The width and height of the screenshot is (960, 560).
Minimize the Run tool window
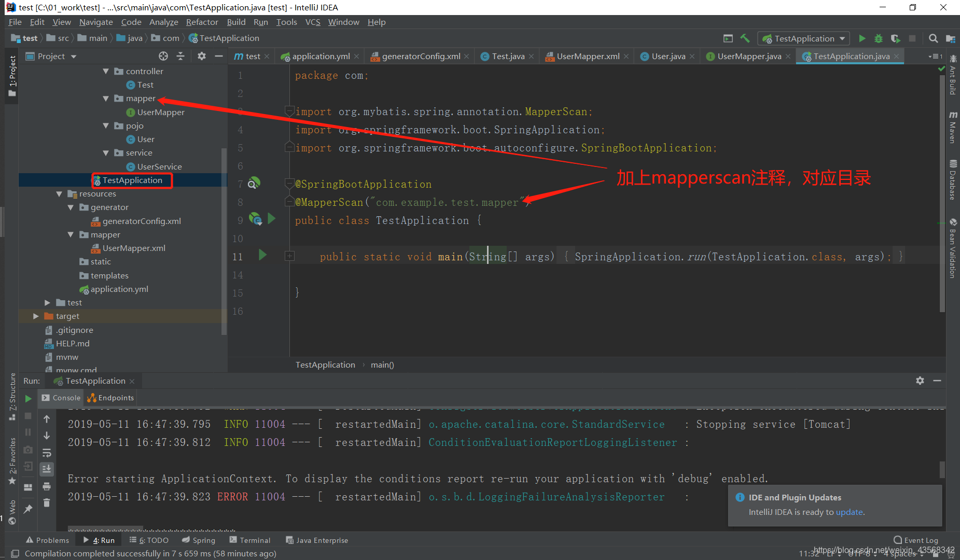coord(937,381)
